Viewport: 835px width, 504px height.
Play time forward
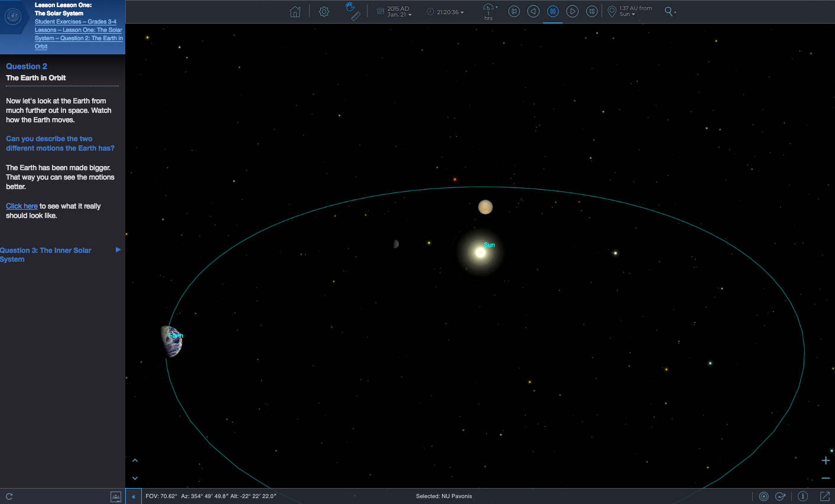point(572,12)
